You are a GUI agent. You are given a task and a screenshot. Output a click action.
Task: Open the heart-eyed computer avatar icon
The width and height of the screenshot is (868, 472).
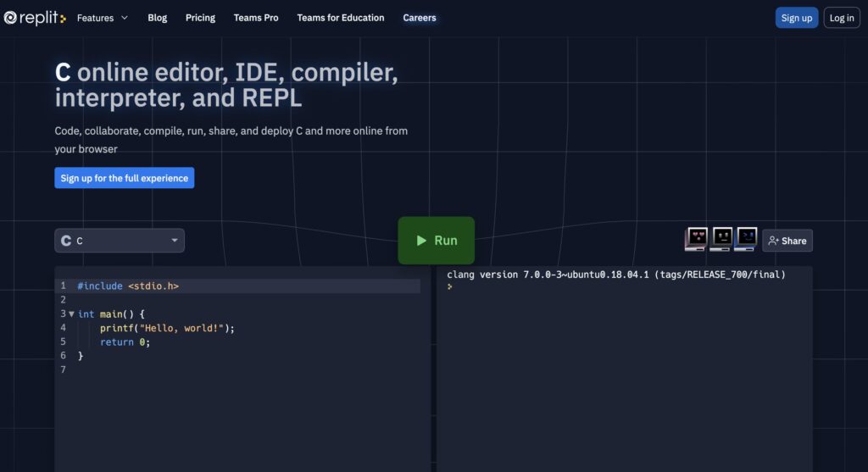[697, 239]
